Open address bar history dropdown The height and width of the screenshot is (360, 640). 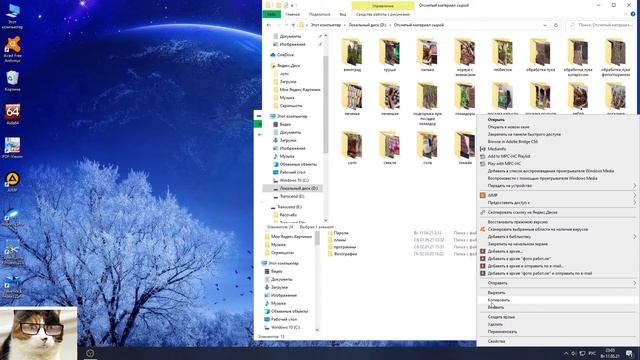pos(545,25)
